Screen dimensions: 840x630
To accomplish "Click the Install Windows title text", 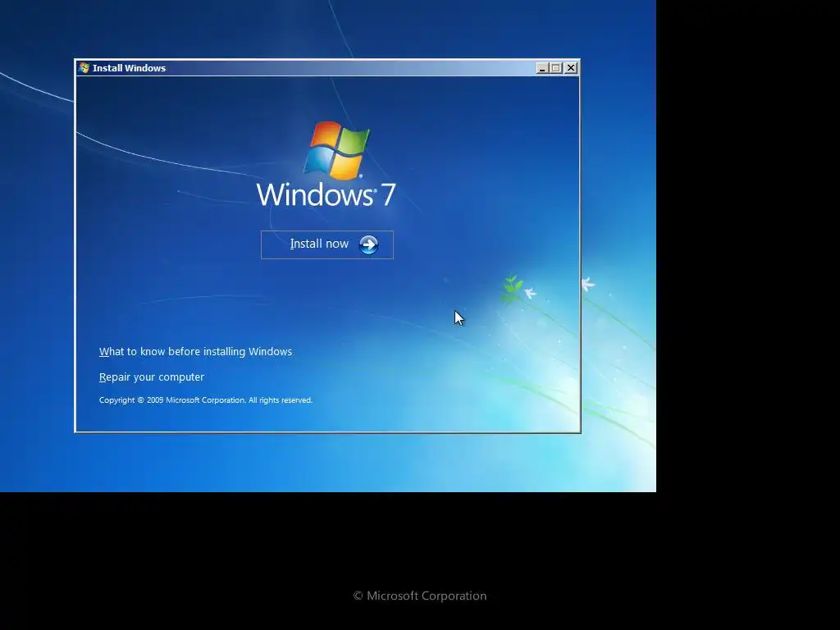I will click(x=129, y=68).
